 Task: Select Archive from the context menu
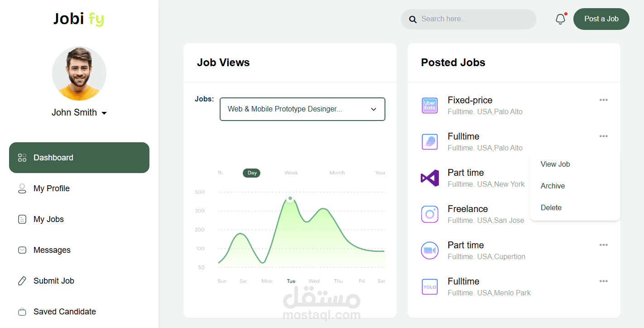tap(553, 186)
